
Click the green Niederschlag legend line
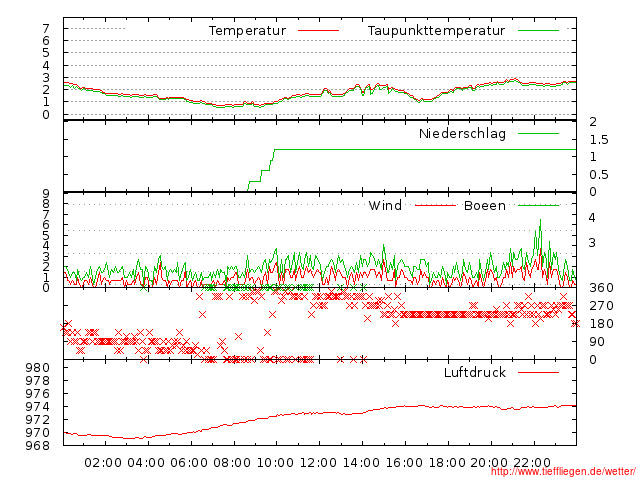click(x=538, y=133)
